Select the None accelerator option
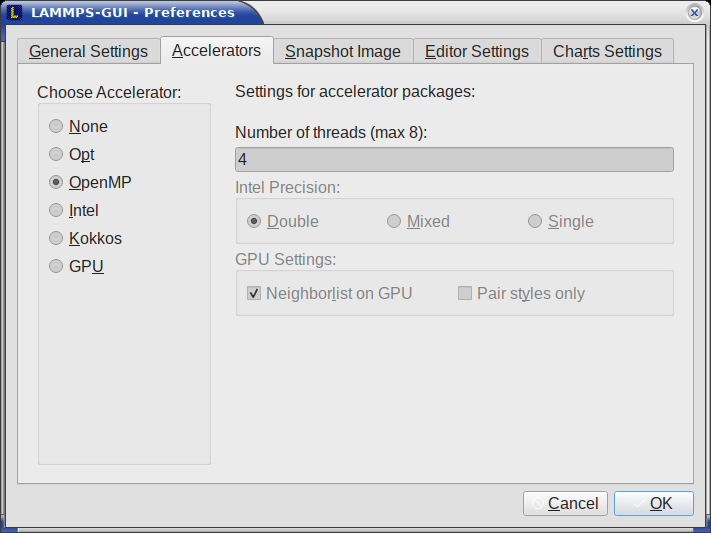 tap(78, 126)
